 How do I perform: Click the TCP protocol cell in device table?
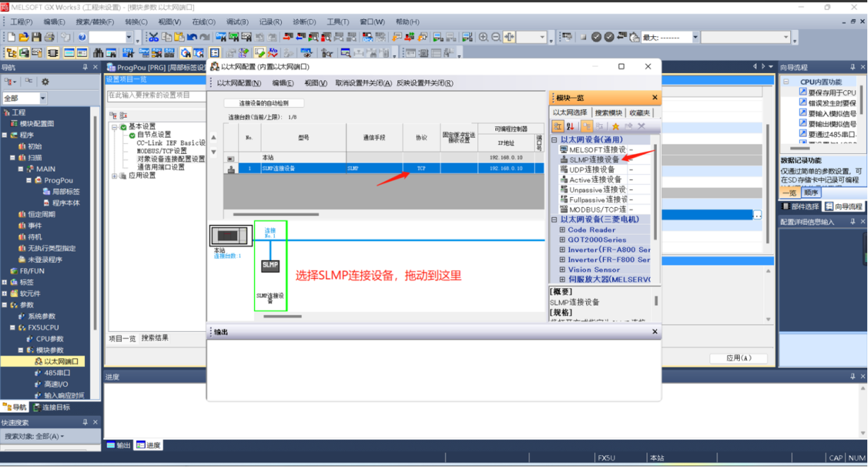tap(421, 169)
